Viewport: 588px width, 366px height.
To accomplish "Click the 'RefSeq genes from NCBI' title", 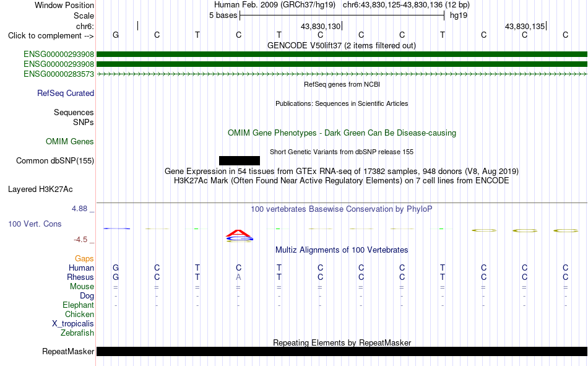I will 342,84.
